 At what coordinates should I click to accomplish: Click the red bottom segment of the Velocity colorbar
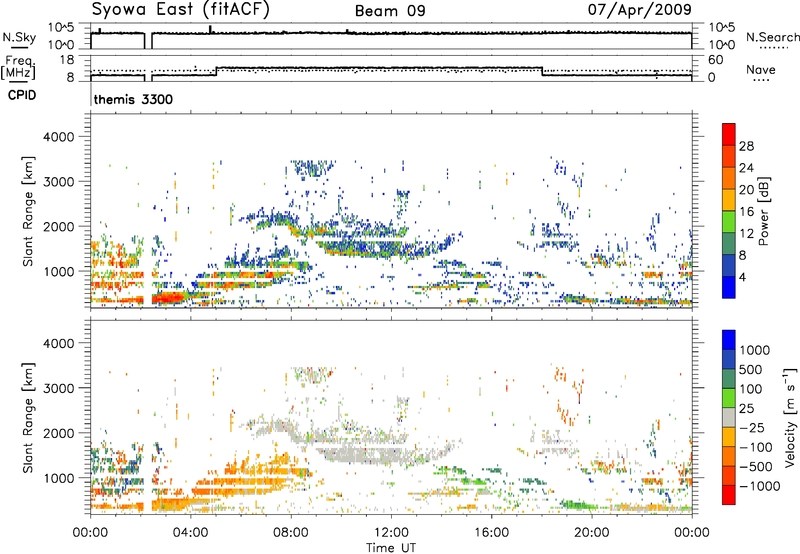[729, 495]
